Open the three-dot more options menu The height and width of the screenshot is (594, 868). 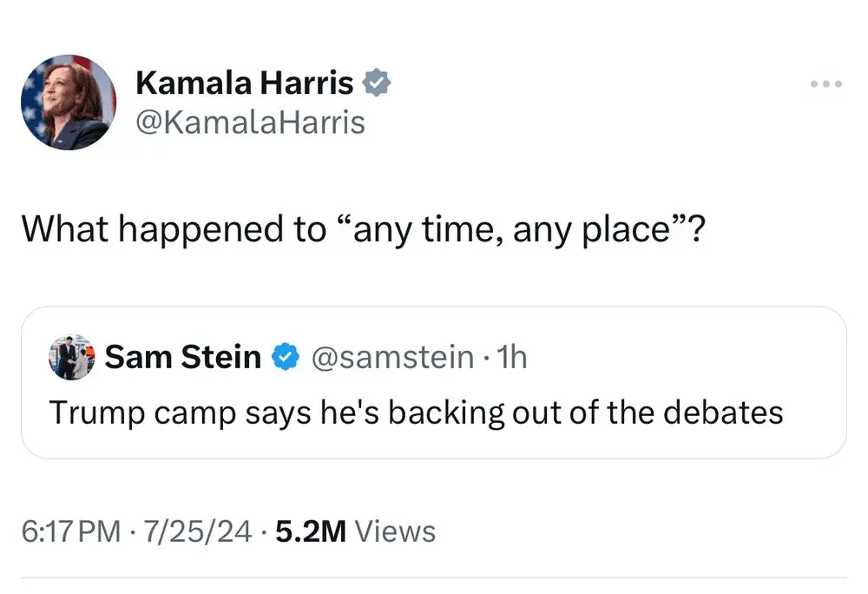(825, 84)
